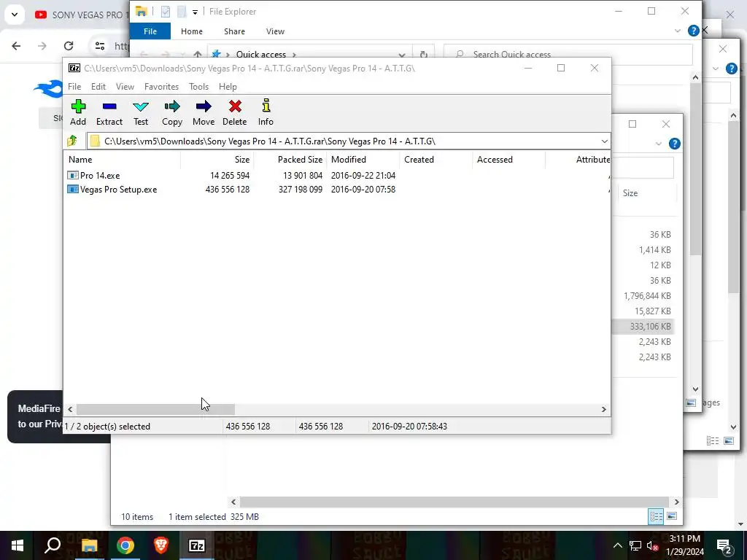This screenshot has height=560, width=747.
Task: Open the 7-Zip Help menu
Action: (228, 87)
